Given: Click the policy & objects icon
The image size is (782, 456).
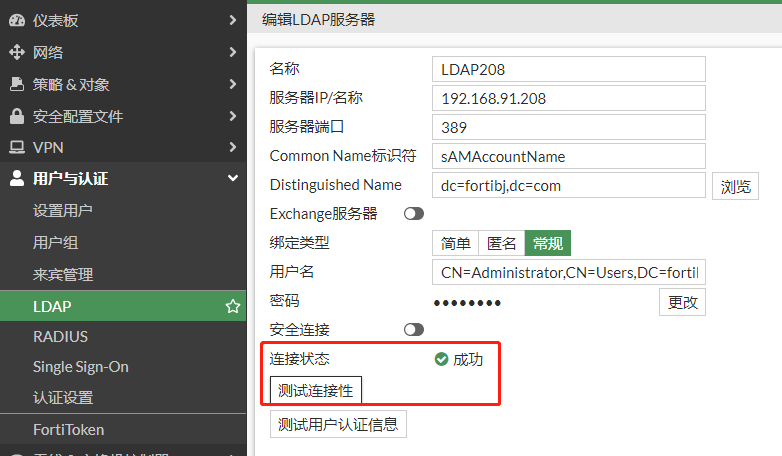Looking at the screenshot, I should (16, 84).
